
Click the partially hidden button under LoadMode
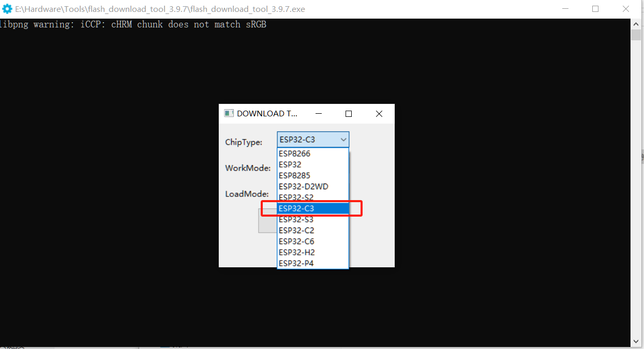(267, 221)
